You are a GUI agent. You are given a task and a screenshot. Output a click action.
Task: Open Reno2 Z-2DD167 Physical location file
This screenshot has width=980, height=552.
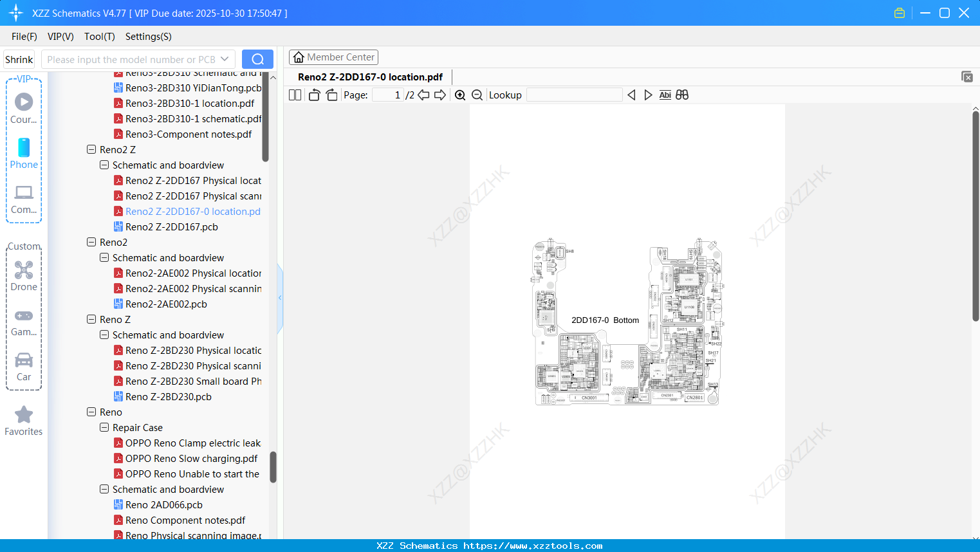193,180
